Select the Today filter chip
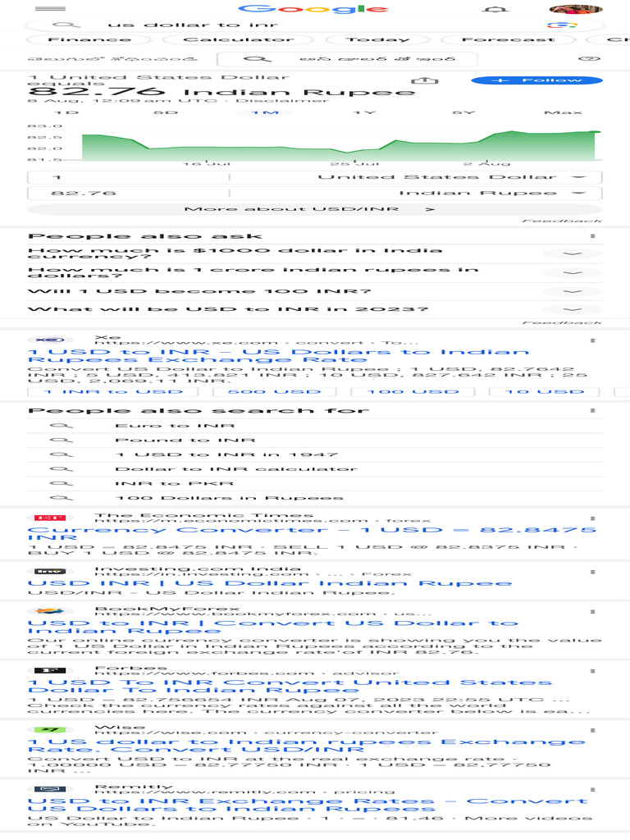The width and height of the screenshot is (630, 840). tap(377, 39)
